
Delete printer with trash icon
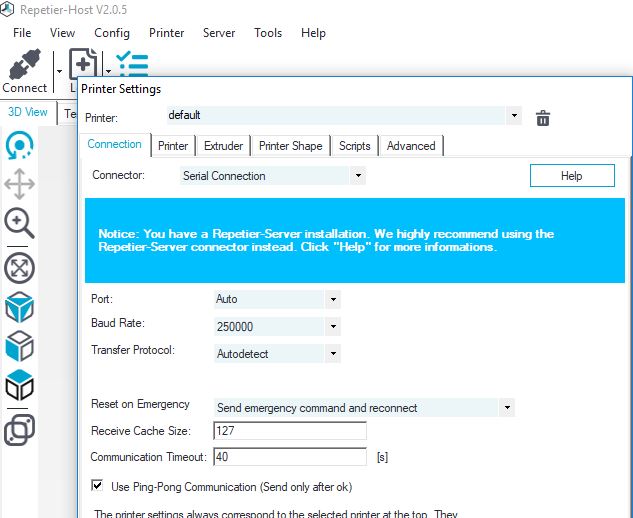(543, 118)
